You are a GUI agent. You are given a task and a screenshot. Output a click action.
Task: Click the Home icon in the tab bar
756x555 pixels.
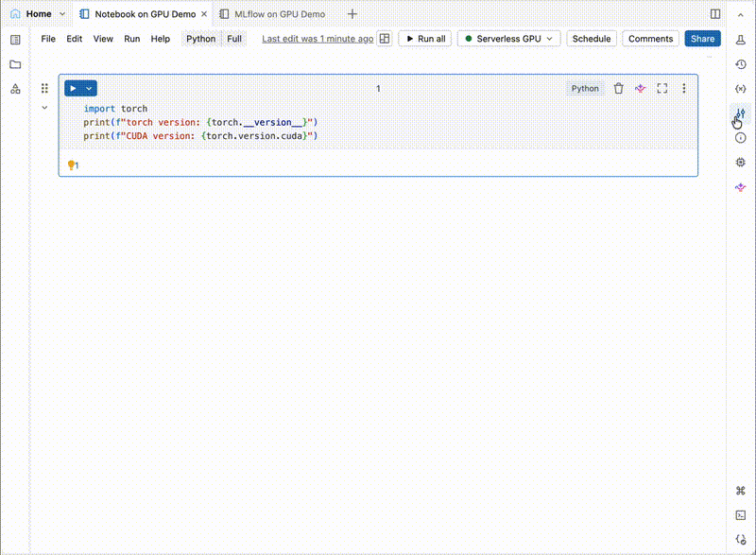pyautogui.click(x=15, y=13)
